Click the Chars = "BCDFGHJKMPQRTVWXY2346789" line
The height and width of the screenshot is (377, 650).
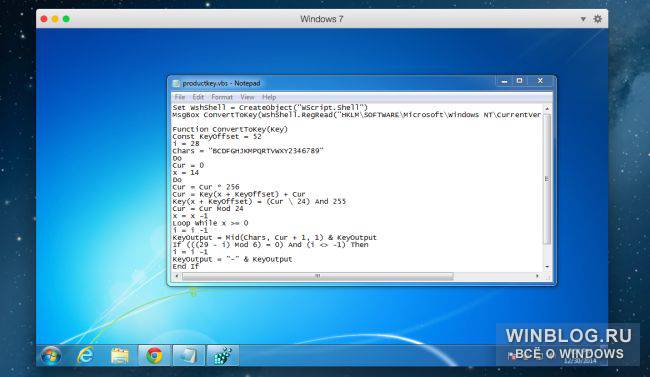pos(248,151)
